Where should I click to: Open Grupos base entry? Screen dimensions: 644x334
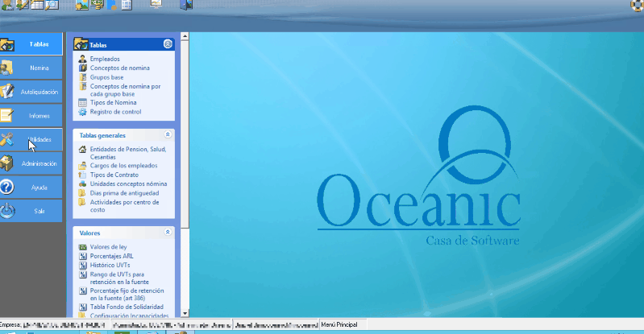point(107,76)
